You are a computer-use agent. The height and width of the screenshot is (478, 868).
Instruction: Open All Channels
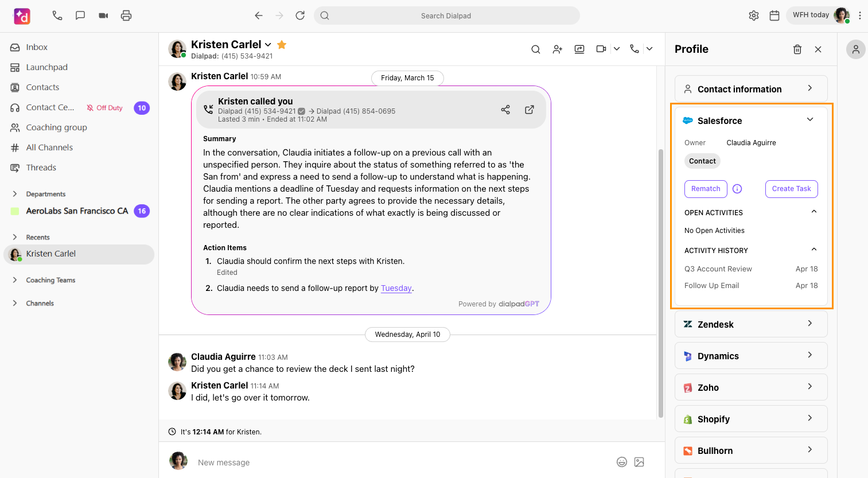pos(49,147)
